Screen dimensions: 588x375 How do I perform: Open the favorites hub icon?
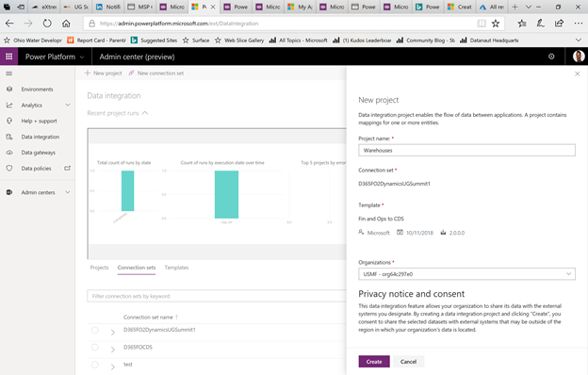(522, 24)
